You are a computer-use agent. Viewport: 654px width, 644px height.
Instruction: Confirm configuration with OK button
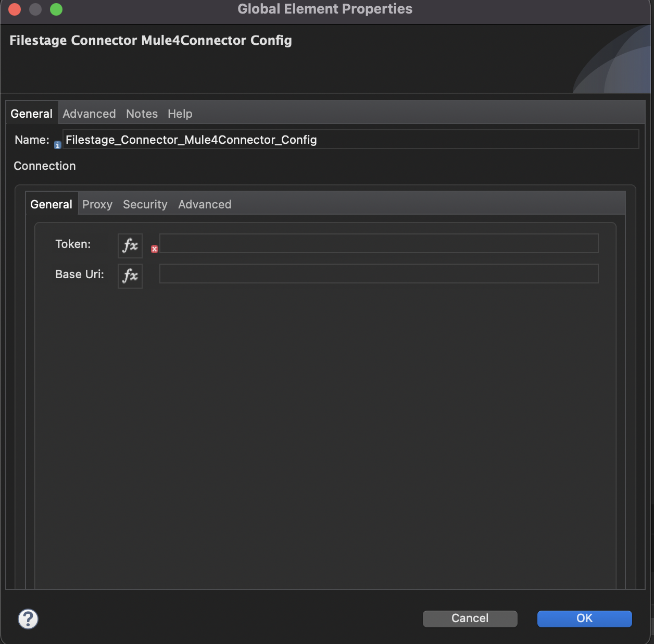click(585, 618)
